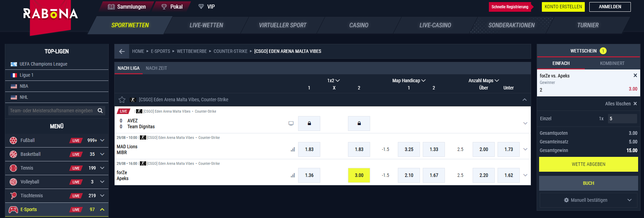Screen dimensions: 644x218
Task: Click the KONTO ERSTELLEN button
Action: point(563,7)
